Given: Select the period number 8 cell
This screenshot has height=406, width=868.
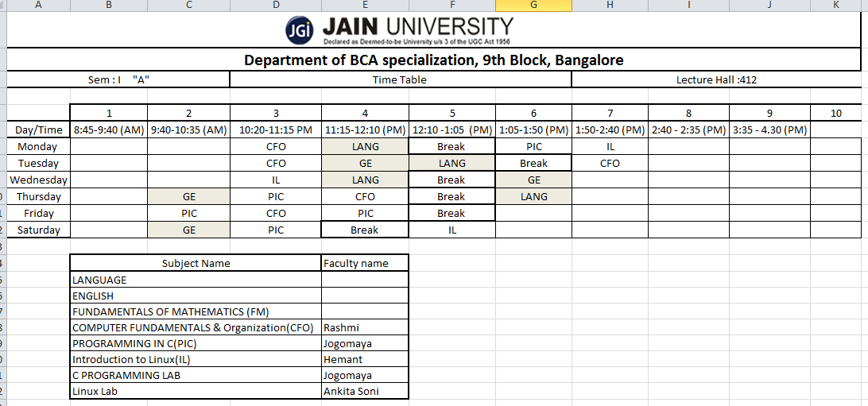Looking at the screenshot, I should tap(688, 114).
